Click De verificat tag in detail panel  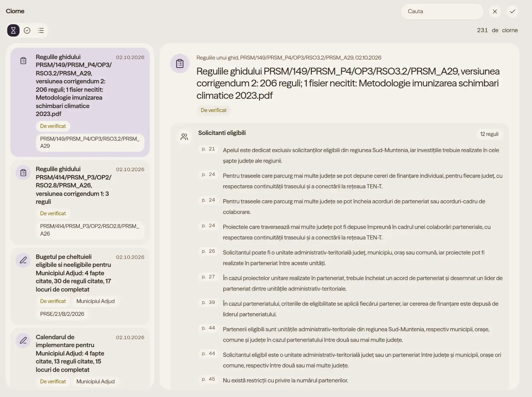pyautogui.click(x=214, y=110)
